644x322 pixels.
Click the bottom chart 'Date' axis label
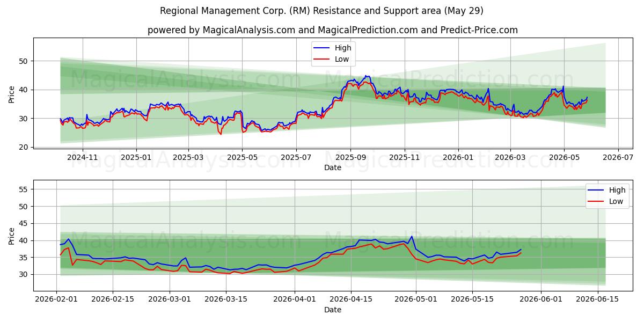point(333,310)
